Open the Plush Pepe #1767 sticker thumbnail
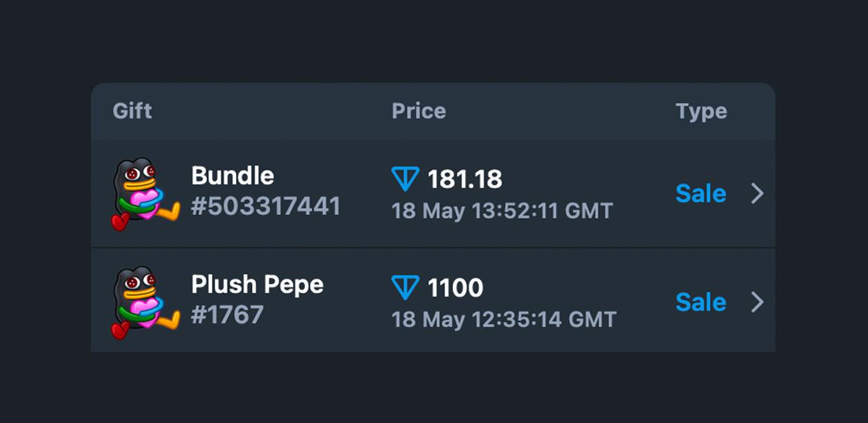This screenshot has height=423, width=868. (x=146, y=302)
